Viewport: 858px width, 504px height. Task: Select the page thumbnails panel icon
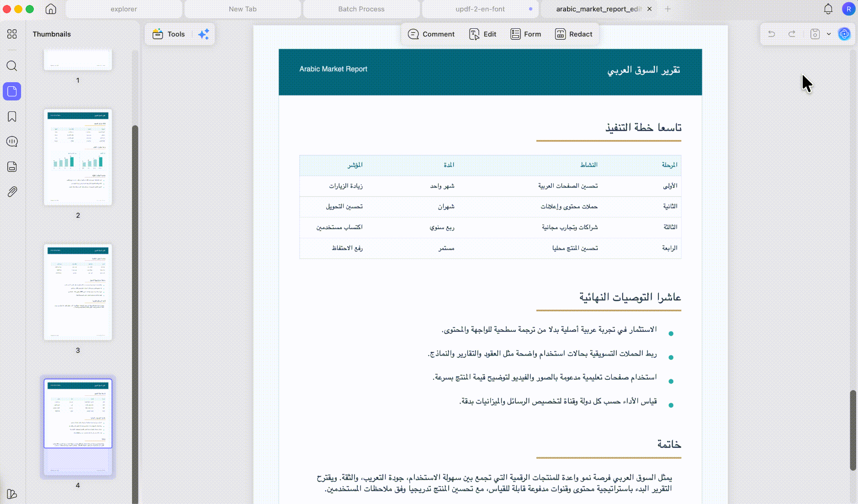pyautogui.click(x=12, y=91)
